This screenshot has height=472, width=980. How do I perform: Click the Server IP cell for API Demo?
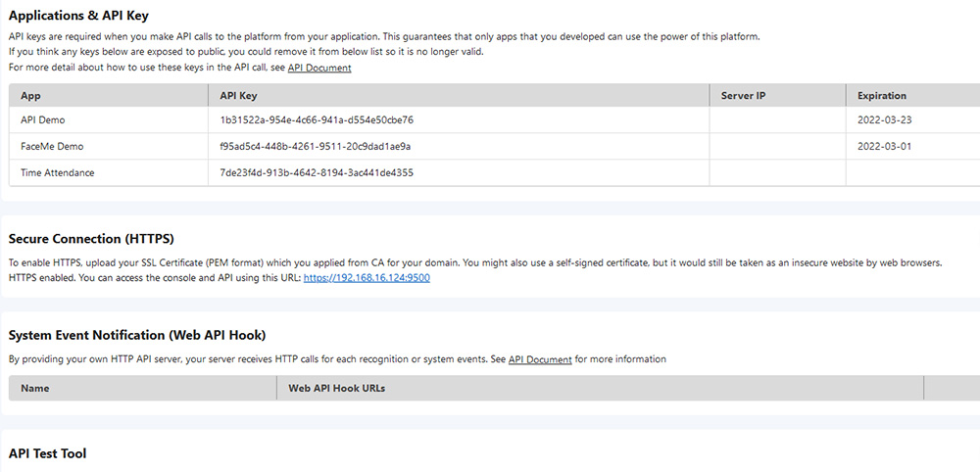tap(777, 119)
